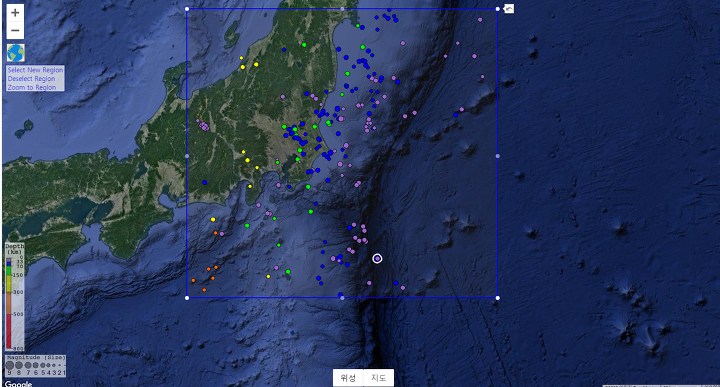Select the white-circled highlighted earthquake marker

click(377, 259)
